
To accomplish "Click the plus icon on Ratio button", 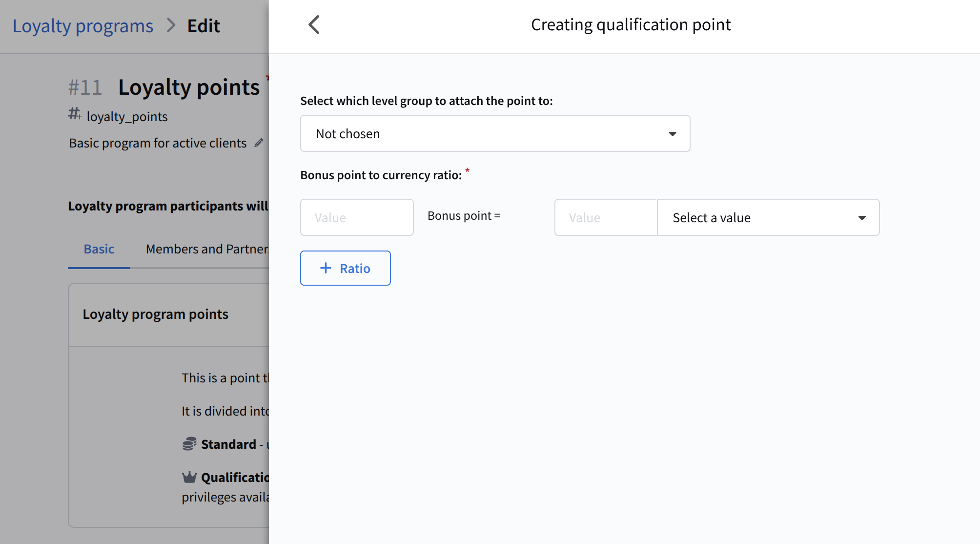I will coord(326,268).
